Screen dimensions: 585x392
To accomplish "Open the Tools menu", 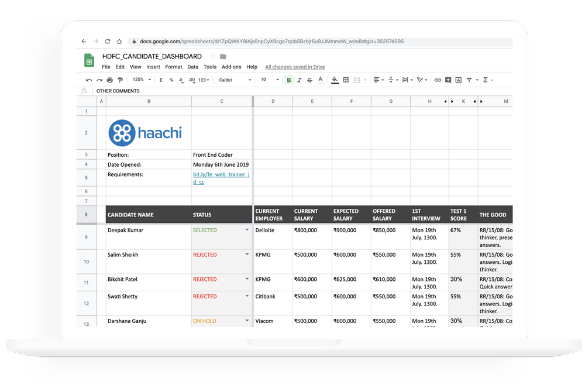I will (209, 67).
